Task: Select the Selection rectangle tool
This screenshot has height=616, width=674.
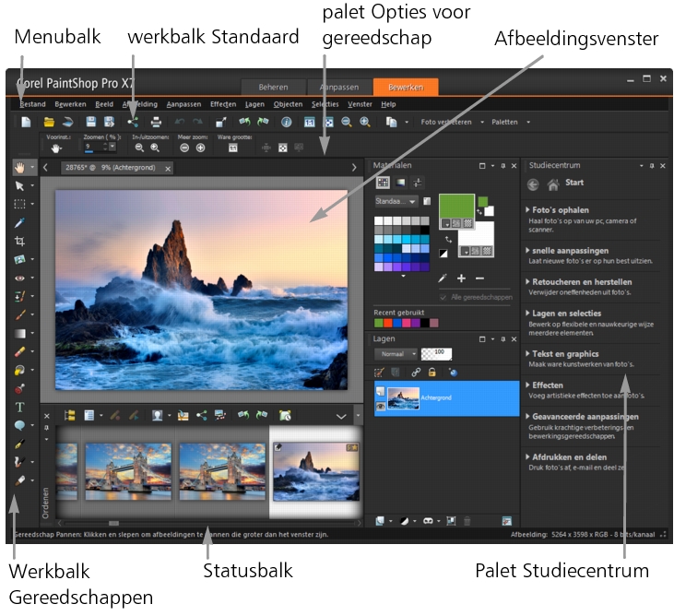Action: 19,204
